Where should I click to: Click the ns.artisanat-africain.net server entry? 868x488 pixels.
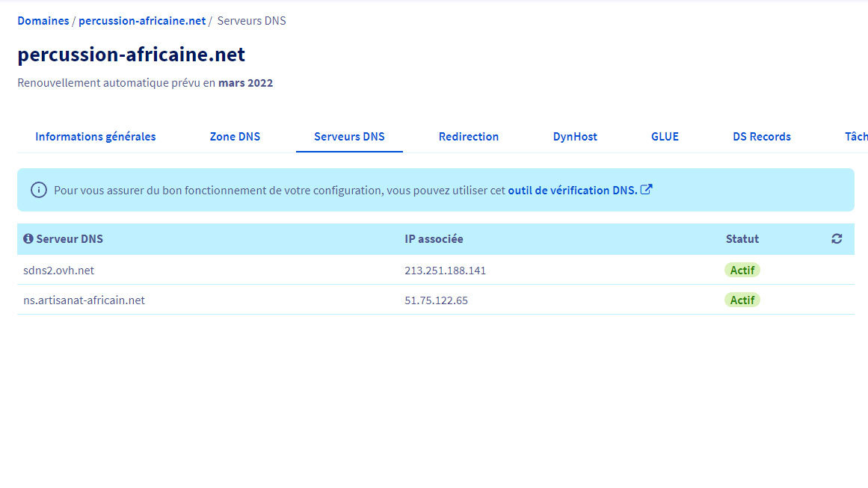pyautogui.click(x=84, y=300)
